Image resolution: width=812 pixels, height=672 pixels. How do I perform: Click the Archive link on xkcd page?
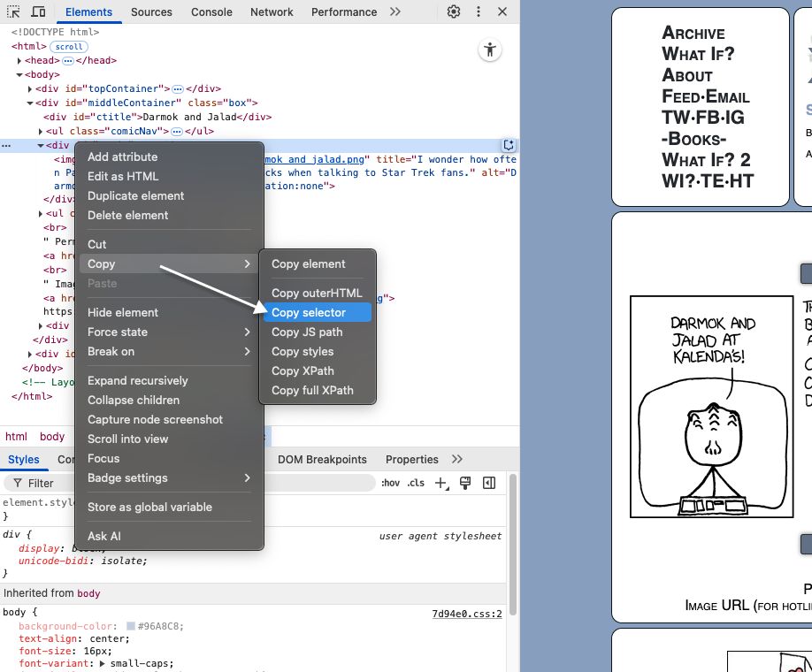pos(693,33)
